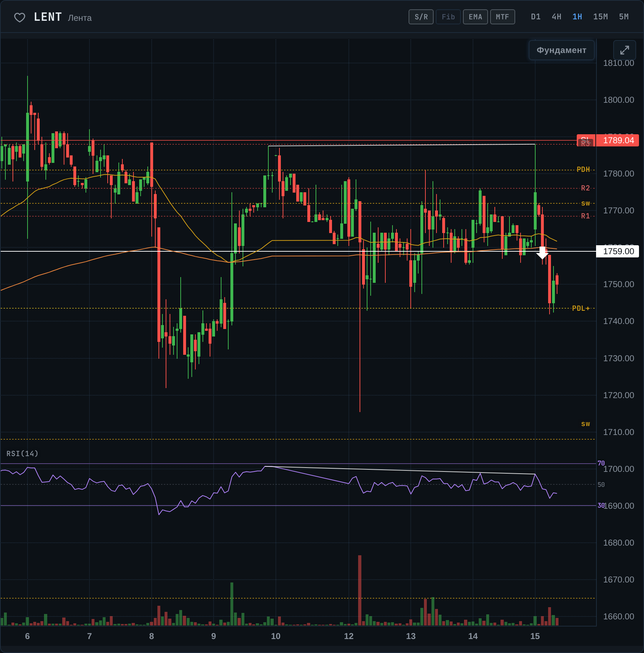The height and width of the screenshot is (653, 644).
Task: Open the Фундамент panel
Action: pyautogui.click(x=561, y=50)
